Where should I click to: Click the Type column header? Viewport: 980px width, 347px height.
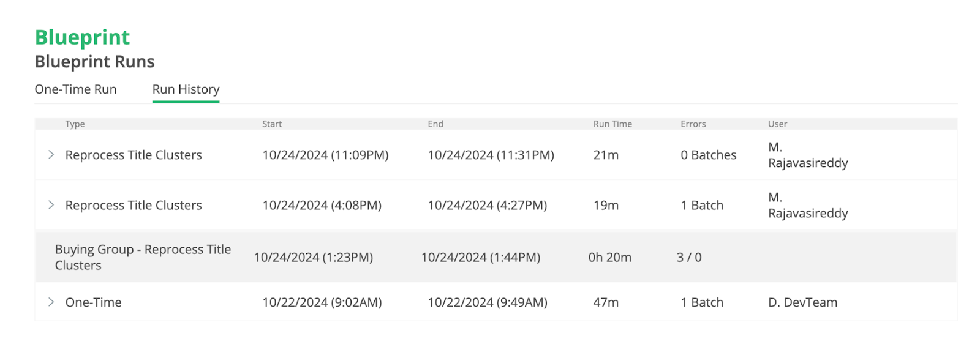point(75,124)
